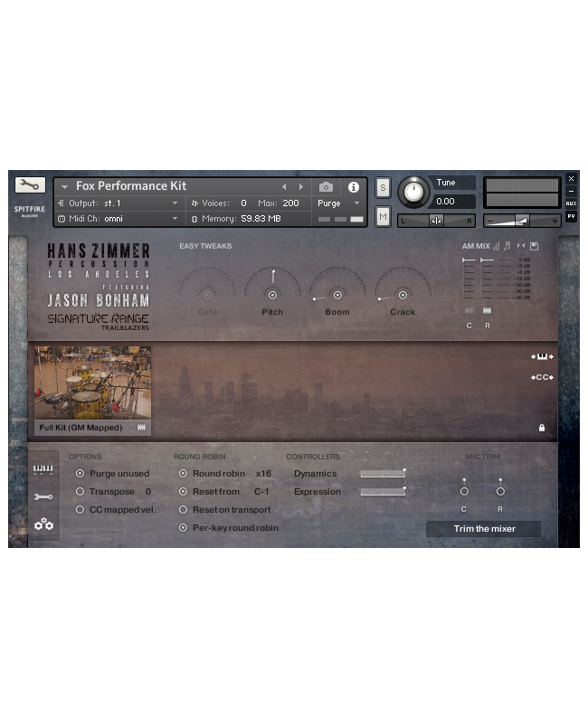Click the Tune value 0.00 field
Image resolution: width=588 pixels, height=718 pixels.
click(451, 202)
